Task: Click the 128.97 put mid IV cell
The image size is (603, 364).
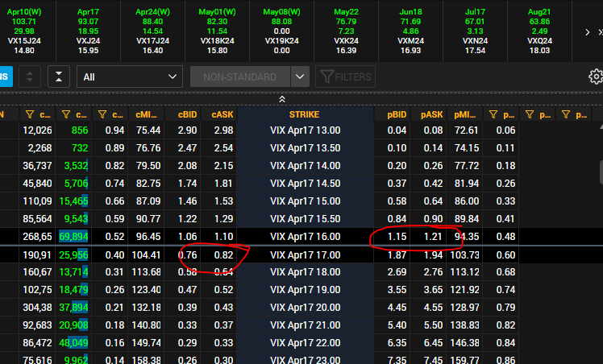Action: (464, 308)
